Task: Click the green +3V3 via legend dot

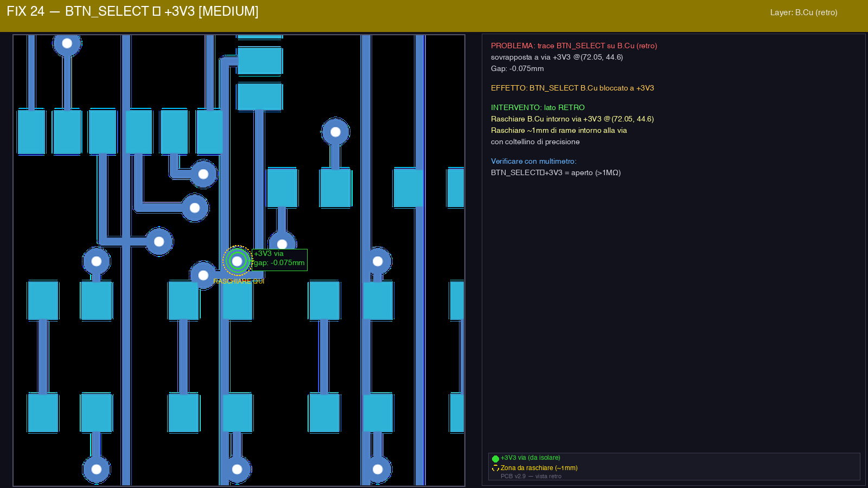Action: tap(495, 459)
